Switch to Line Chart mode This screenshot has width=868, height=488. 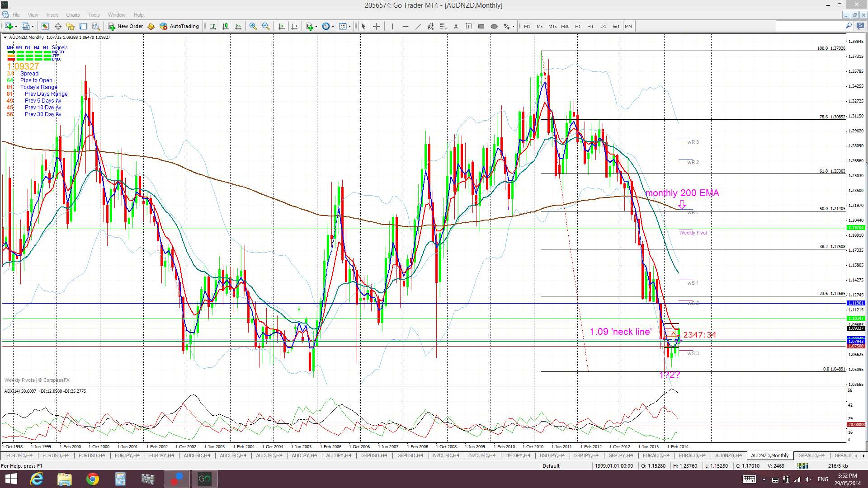click(238, 26)
